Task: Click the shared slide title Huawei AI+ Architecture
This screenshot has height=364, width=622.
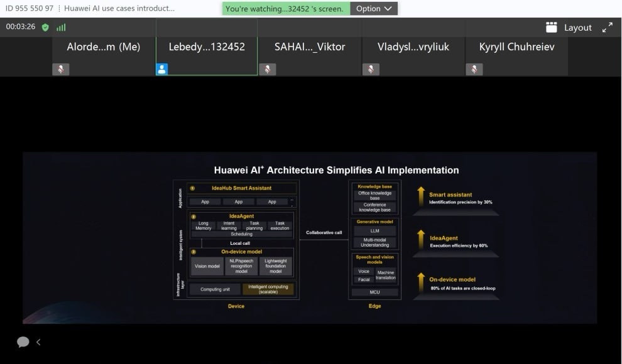Action: click(336, 170)
